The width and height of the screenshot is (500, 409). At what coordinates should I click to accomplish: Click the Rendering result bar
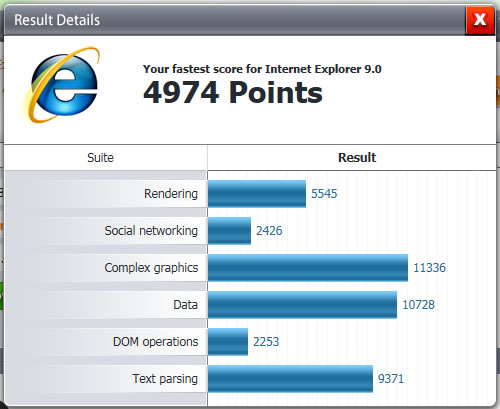(x=257, y=194)
